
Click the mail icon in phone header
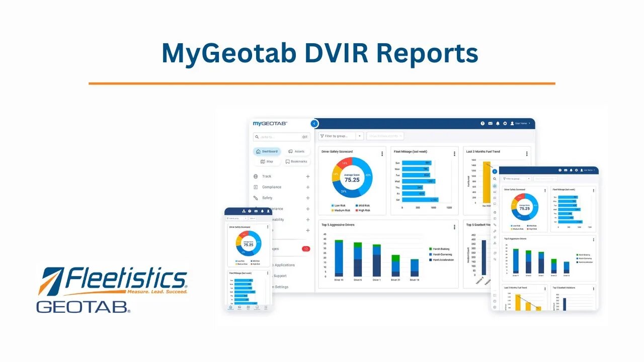coord(256,211)
